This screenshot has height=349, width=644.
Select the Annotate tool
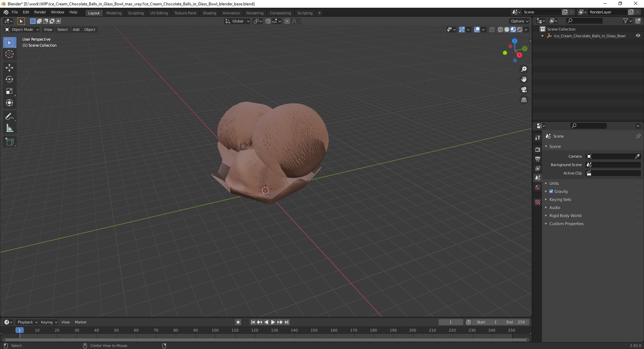(x=9, y=117)
